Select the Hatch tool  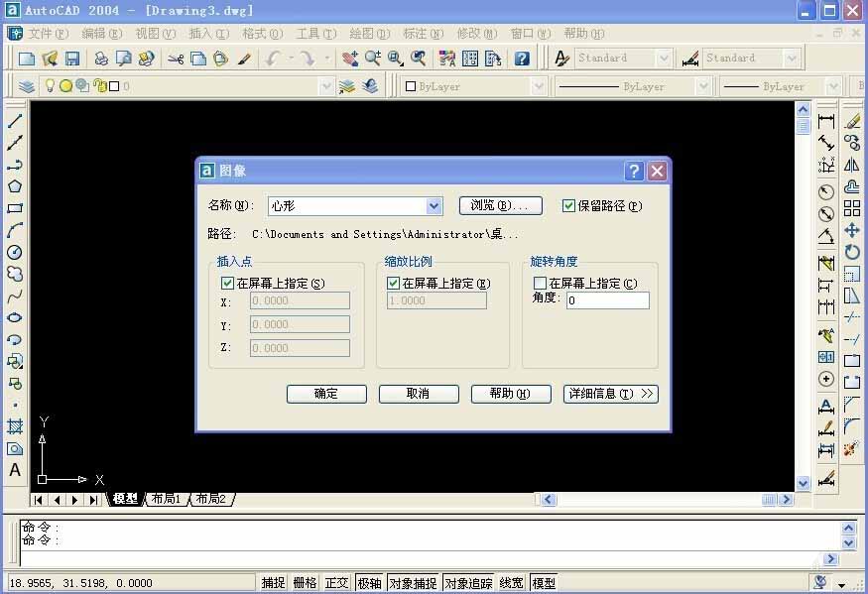pyautogui.click(x=15, y=426)
